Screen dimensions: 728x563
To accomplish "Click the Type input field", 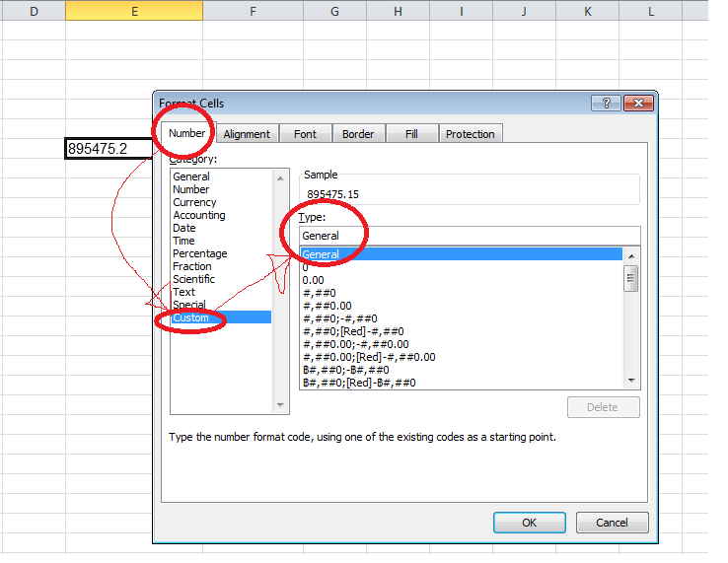I will [470, 236].
